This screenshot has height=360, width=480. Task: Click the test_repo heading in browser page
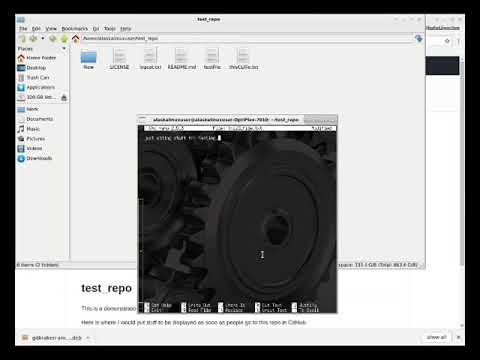coord(107,288)
